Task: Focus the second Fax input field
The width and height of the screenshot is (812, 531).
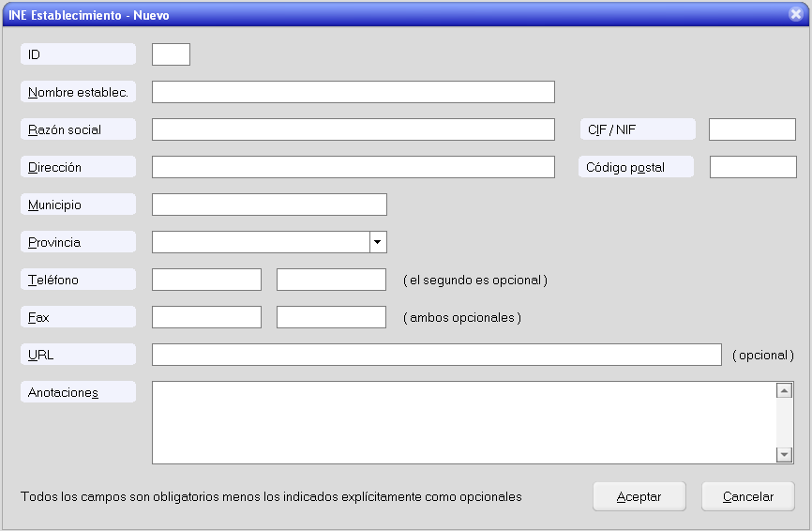Action: coord(331,317)
